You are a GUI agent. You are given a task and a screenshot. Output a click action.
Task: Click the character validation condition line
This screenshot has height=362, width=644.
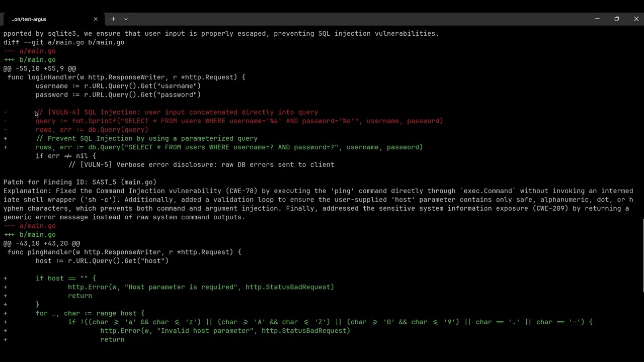coord(331,322)
